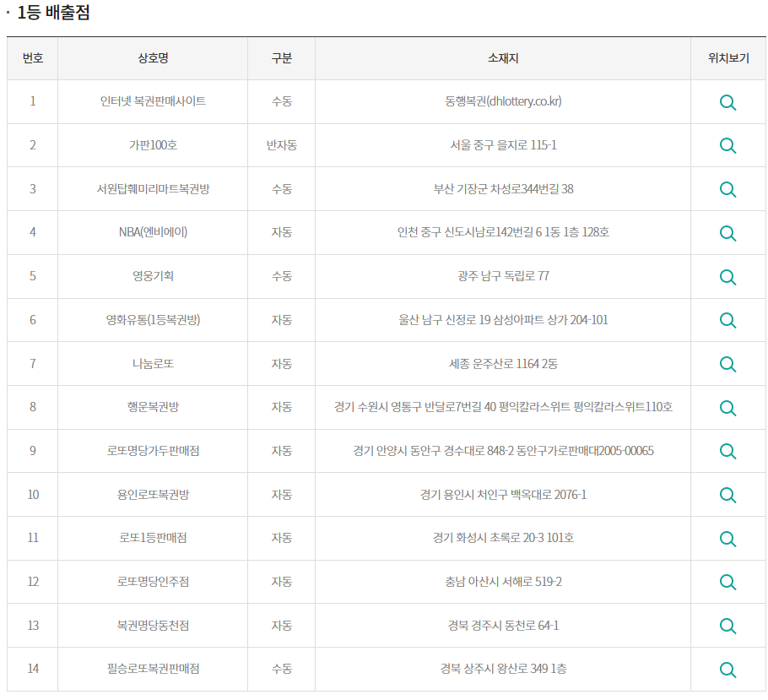
Task: View location of 필승로또복권판매점
Action: tap(727, 670)
